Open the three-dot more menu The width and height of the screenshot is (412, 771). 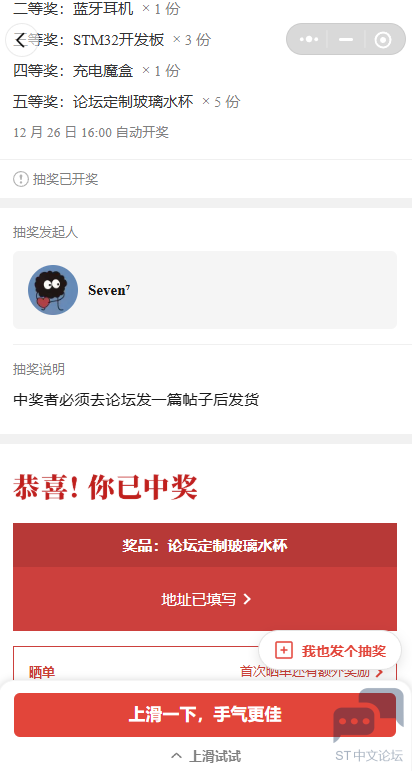[x=309, y=39]
